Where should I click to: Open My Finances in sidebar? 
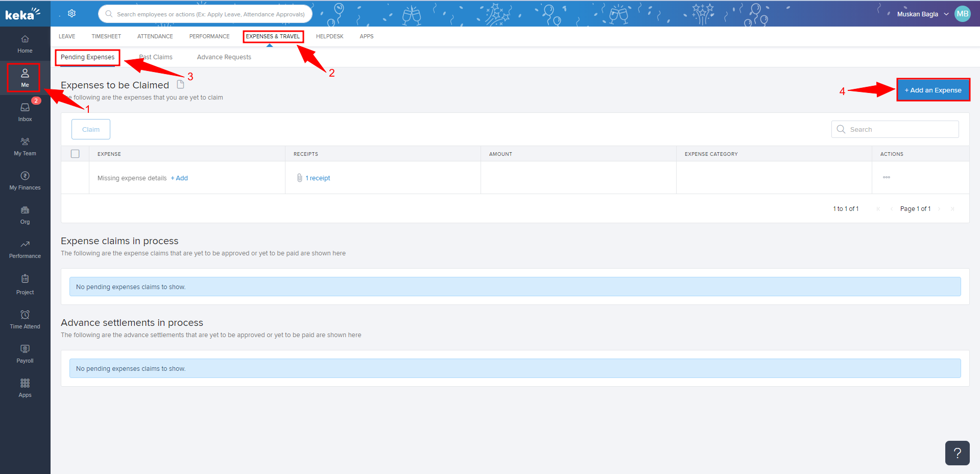click(x=25, y=180)
